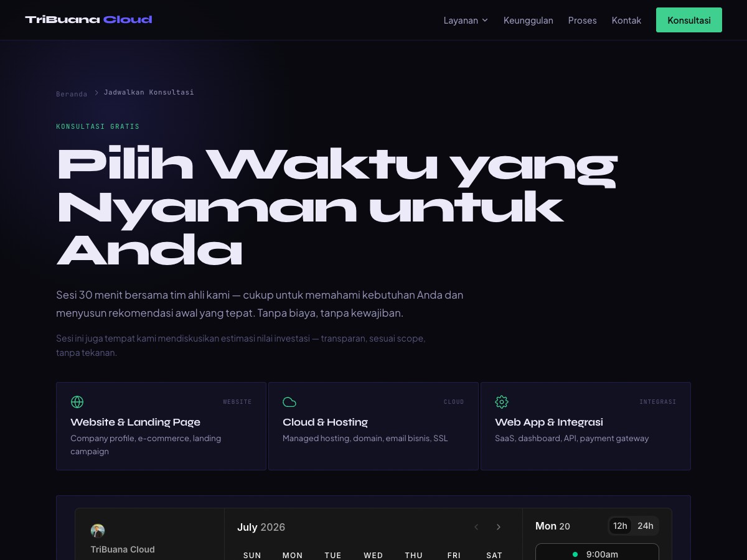The width and height of the screenshot is (747, 560).
Task: Click 'SaaS, dashboard, API, payment gateway' text
Action: (x=571, y=438)
